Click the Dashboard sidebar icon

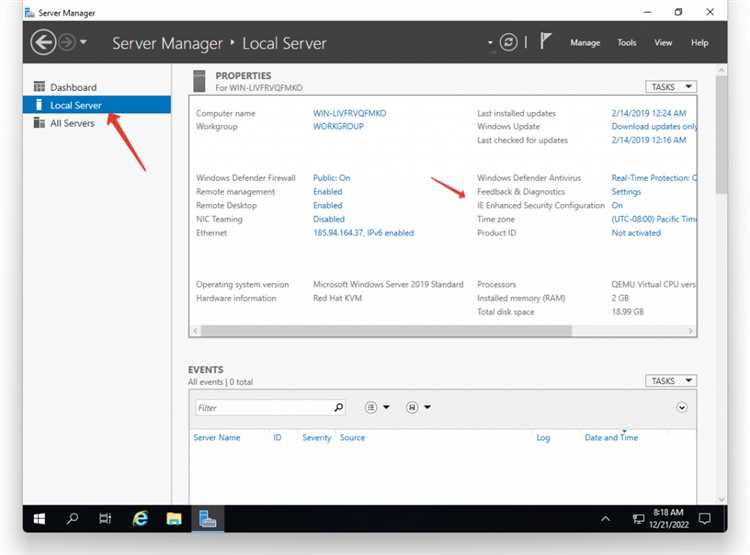(x=39, y=87)
